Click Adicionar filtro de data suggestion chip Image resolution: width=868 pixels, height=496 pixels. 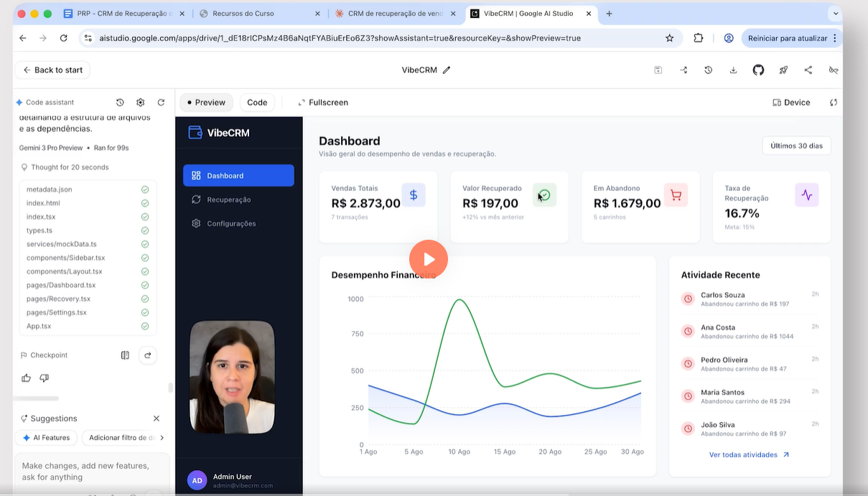(x=120, y=438)
